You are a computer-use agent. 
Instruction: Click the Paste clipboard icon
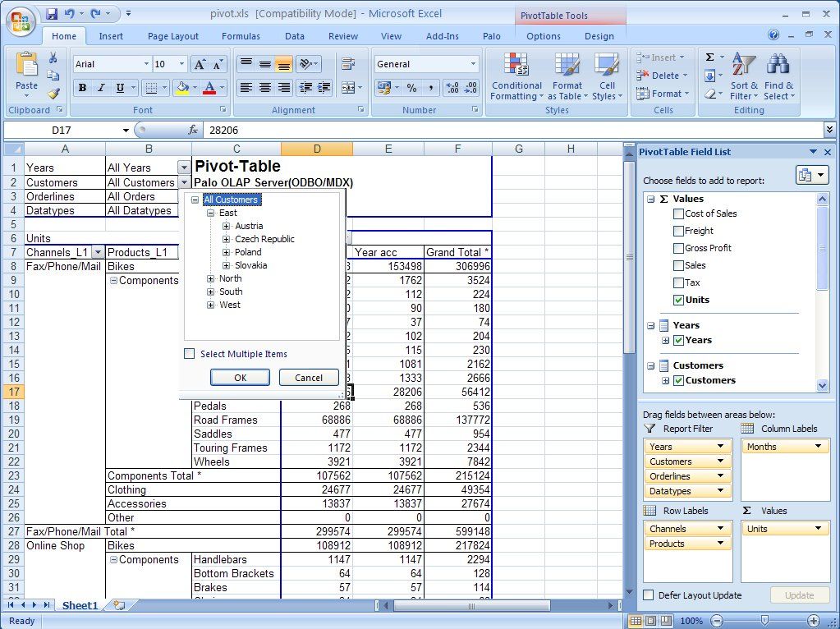click(x=26, y=64)
